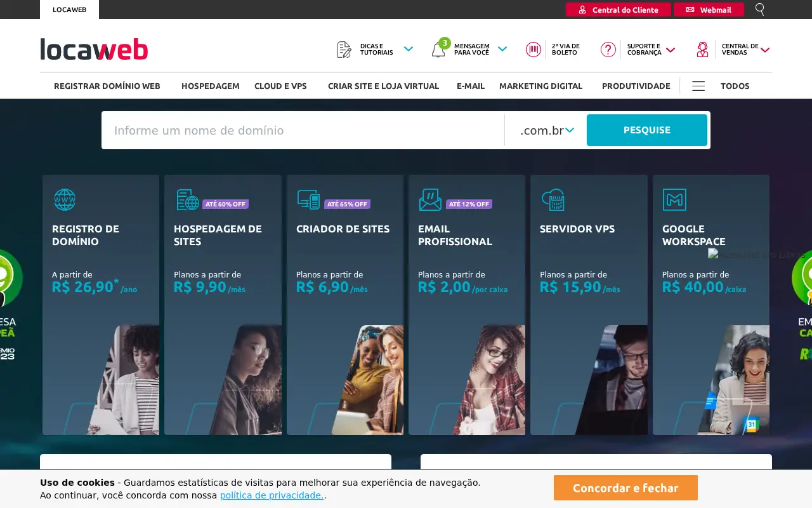Screen dimensions: 812x508
Task: Click the Google Workspace M icon
Action: coord(674,199)
